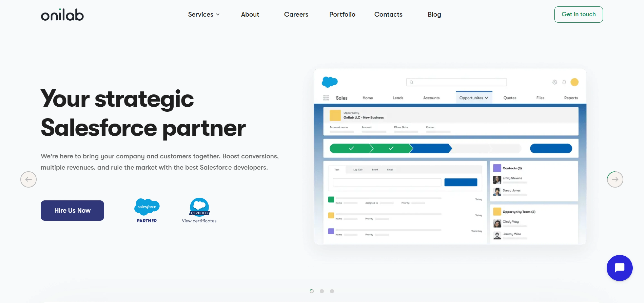Screen dimensions: 644x303
Task: Open the Portfolio page
Action: pos(342,14)
